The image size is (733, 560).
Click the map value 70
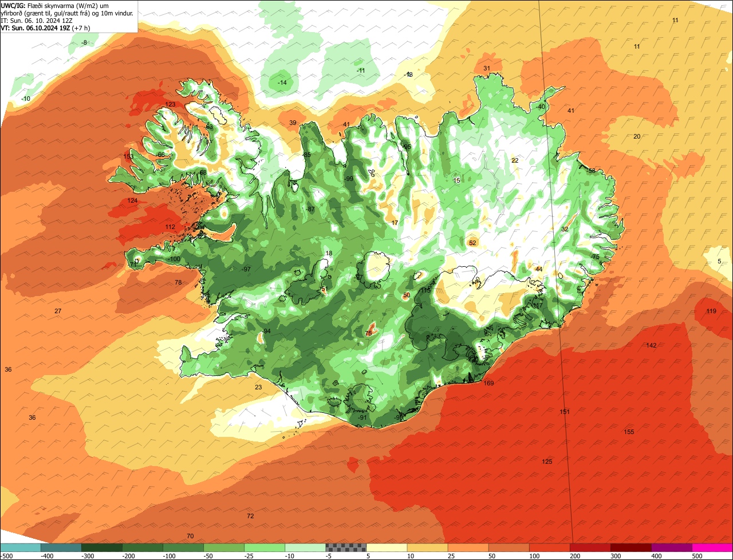tap(190, 536)
